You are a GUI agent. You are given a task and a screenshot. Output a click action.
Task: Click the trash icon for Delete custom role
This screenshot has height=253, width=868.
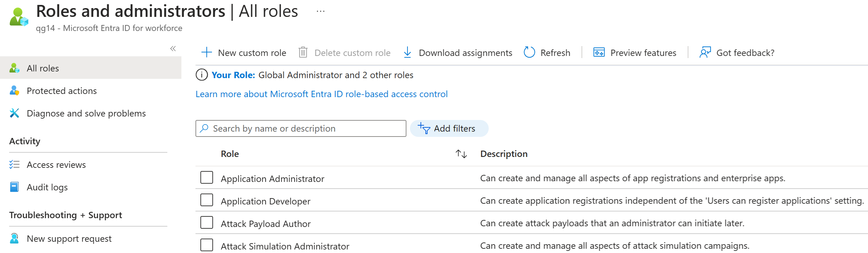pyautogui.click(x=303, y=52)
